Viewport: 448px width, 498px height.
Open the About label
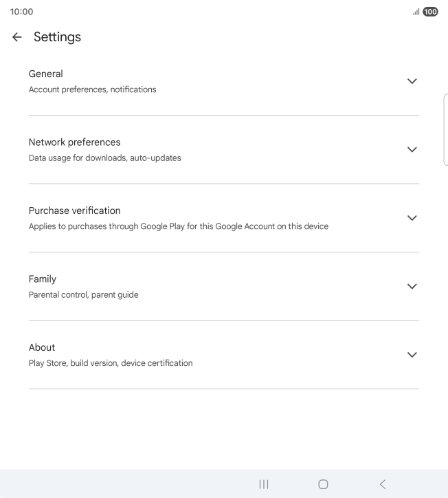tap(42, 347)
